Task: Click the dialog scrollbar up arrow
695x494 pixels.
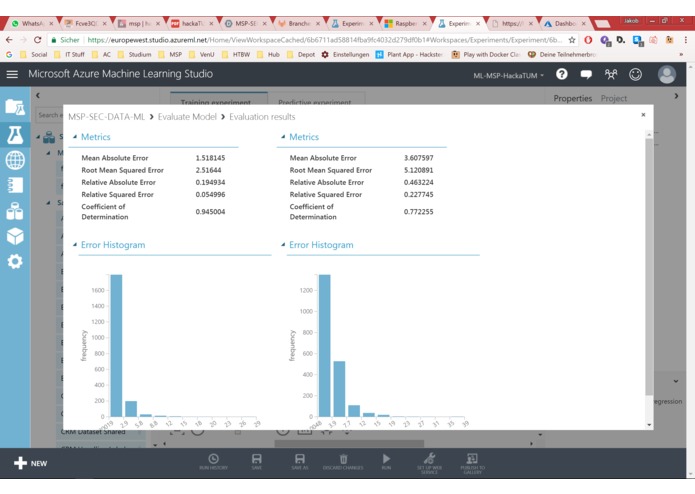Action: pyautogui.click(x=649, y=134)
